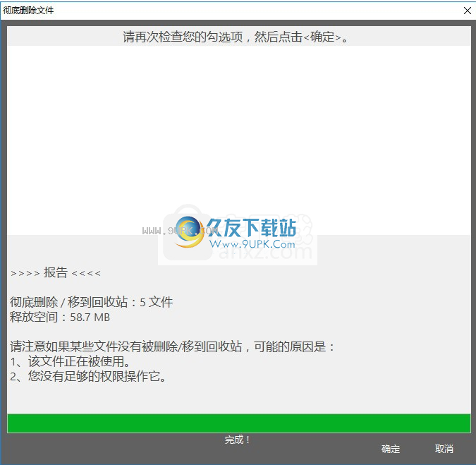Click the 彻底删除文件 window title
Viewport: 476px width, 465px height.
[x=28, y=11]
